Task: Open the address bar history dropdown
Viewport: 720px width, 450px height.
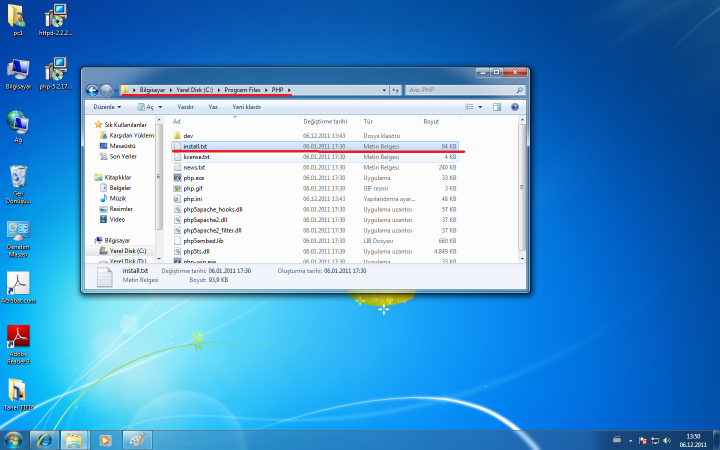Action: [383, 90]
